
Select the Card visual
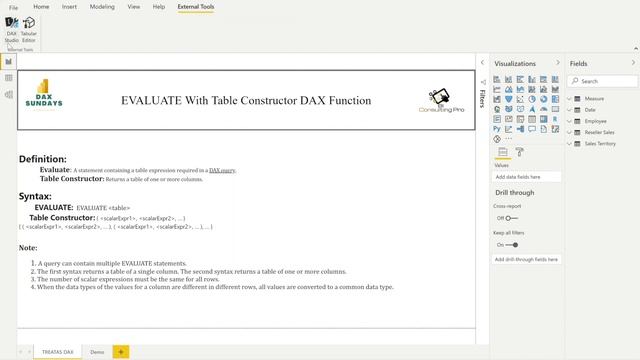click(555, 109)
